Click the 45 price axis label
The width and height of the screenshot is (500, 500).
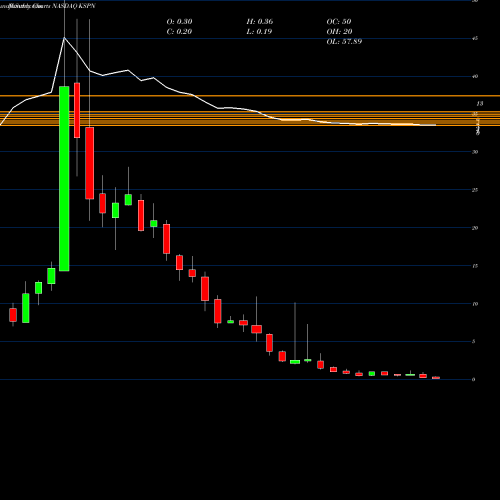tap(475, 38)
